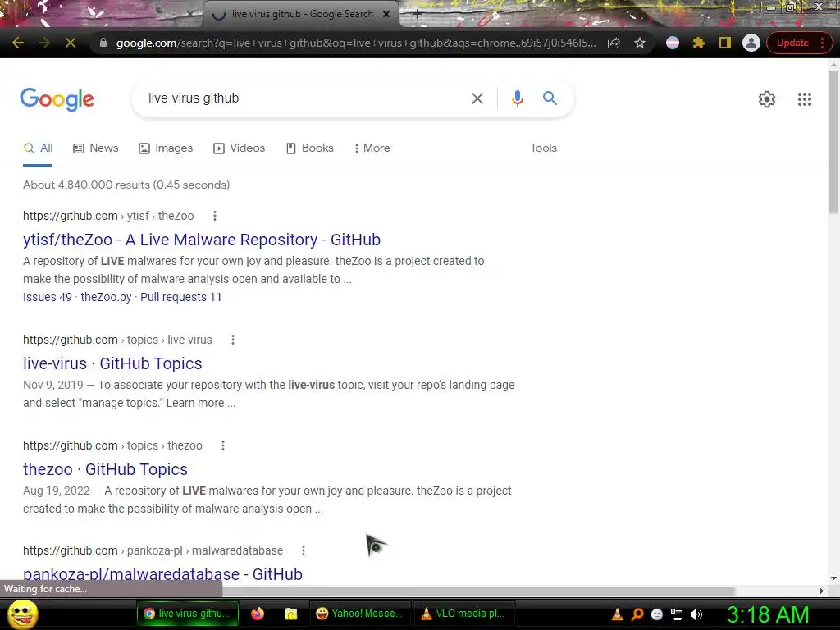This screenshot has height=630, width=840.
Task: Open the pankoza-pl/malwaredatabase result
Action: (x=162, y=573)
